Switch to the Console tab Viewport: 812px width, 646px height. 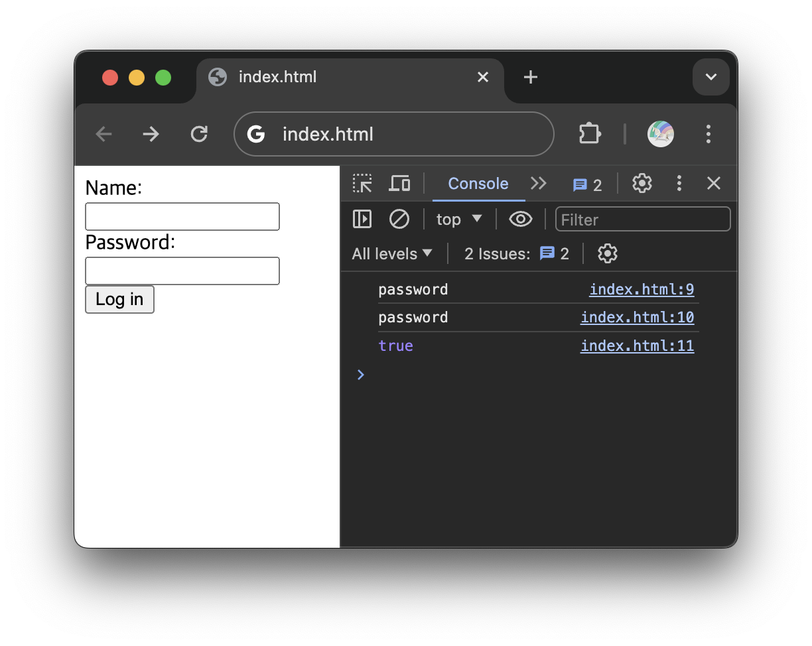coord(478,184)
